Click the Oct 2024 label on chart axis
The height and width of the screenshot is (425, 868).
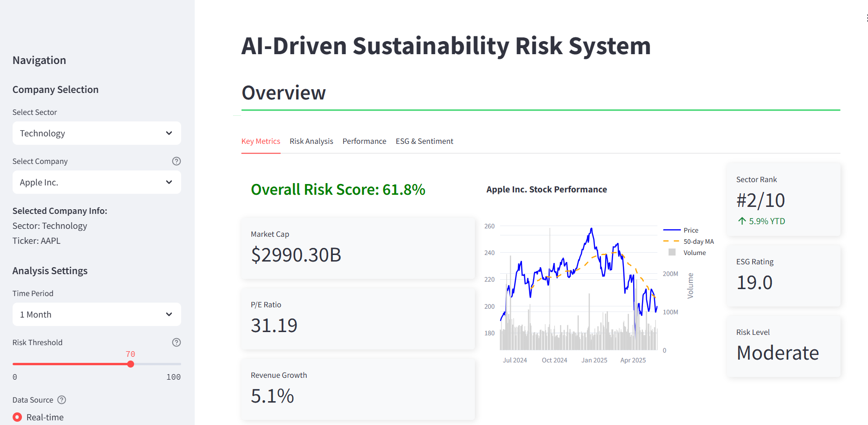pos(554,360)
